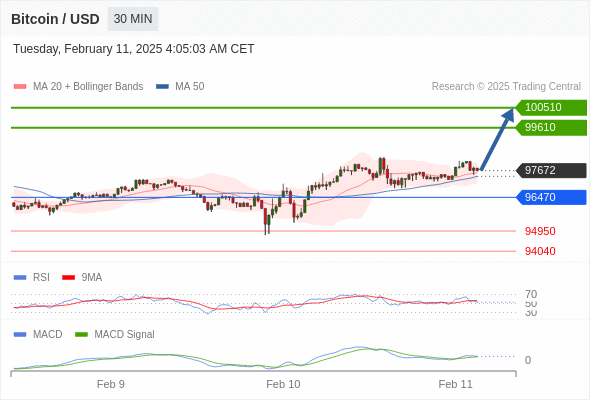Click the 94040 red support label

[540, 251]
